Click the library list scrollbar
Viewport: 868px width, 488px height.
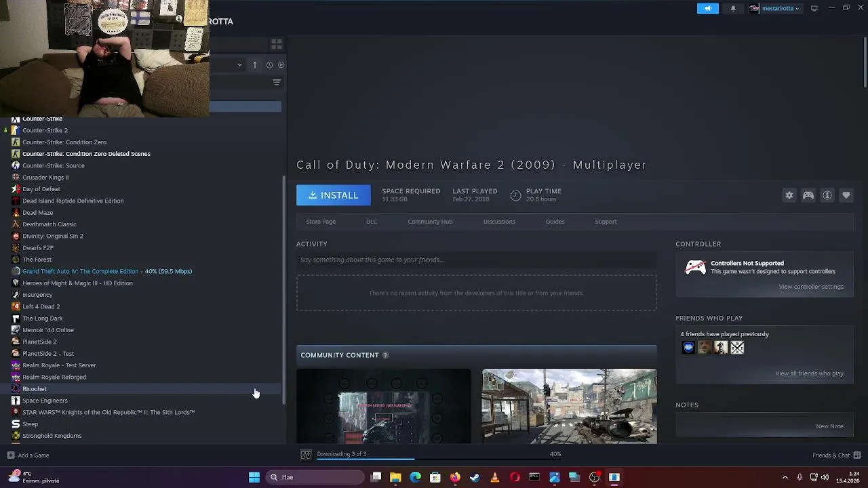284,290
